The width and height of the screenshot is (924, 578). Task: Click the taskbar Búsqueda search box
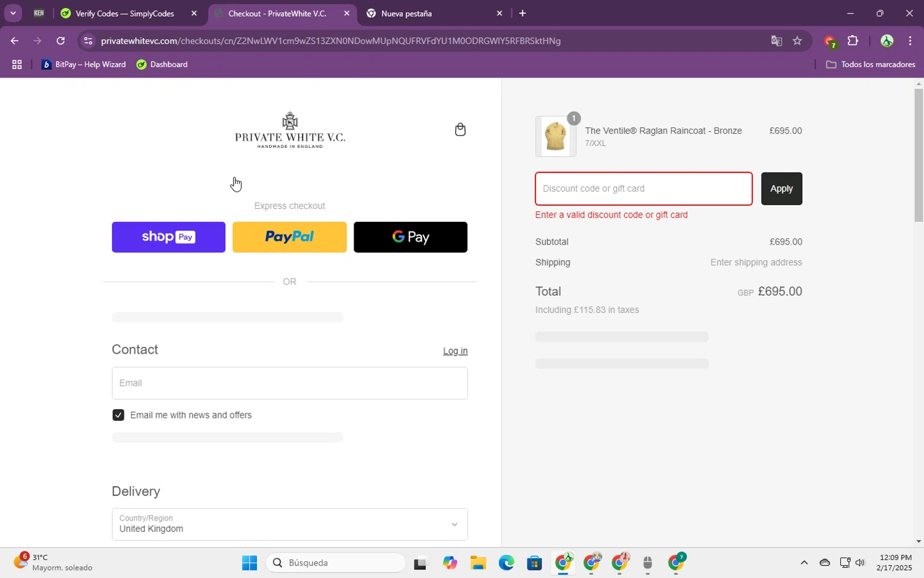point(336,563)
